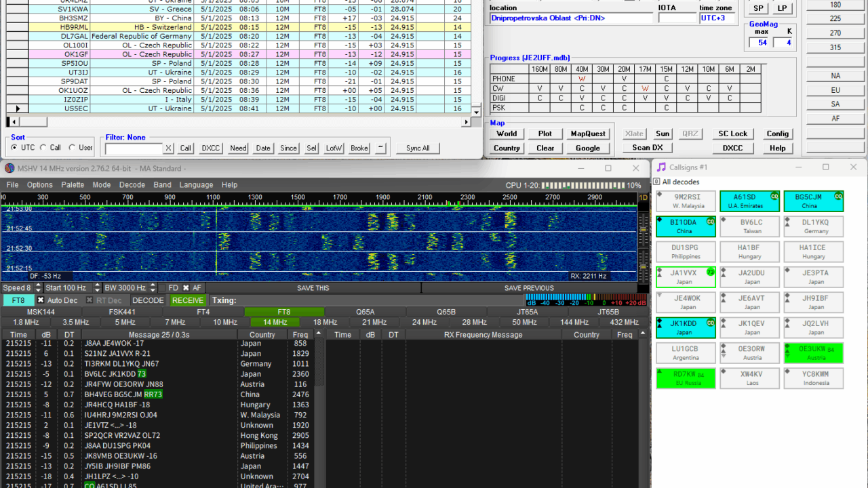Select the FT4 mode tab
This screenshot has height=488, width=868.
click(x=203, y=312)
